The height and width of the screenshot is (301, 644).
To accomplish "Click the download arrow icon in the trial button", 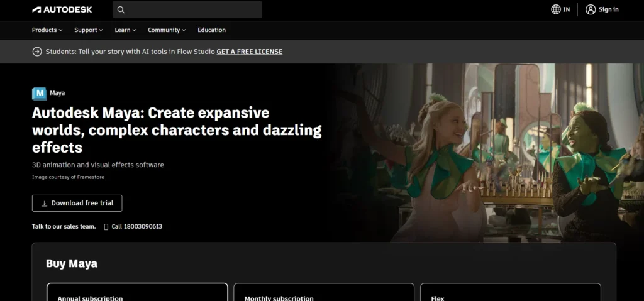I will coord(44,204).
